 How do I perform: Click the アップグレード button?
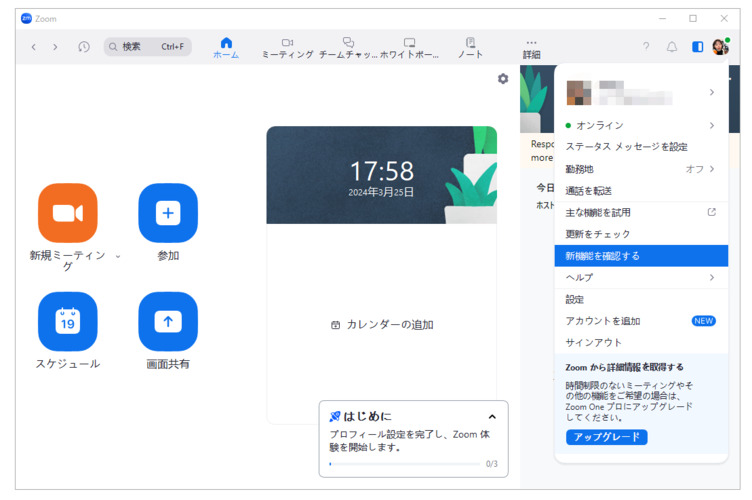pos(606,437)
